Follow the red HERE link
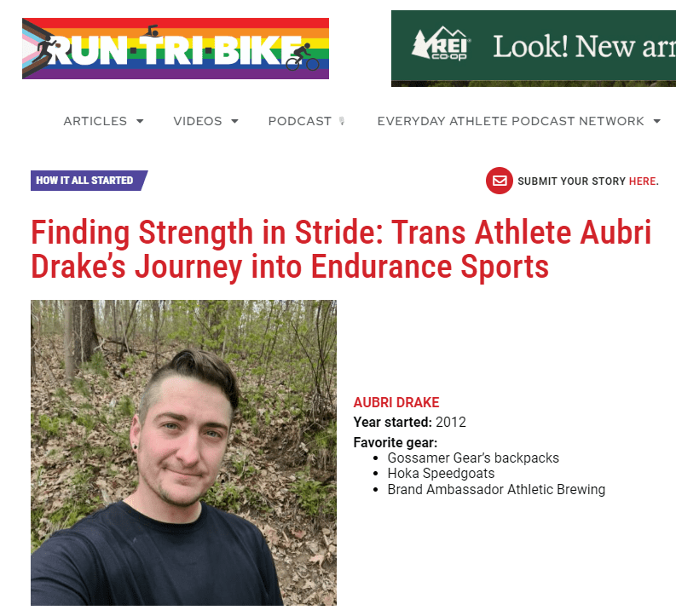This screenshot has width=676, height=616. coord(643,181)
